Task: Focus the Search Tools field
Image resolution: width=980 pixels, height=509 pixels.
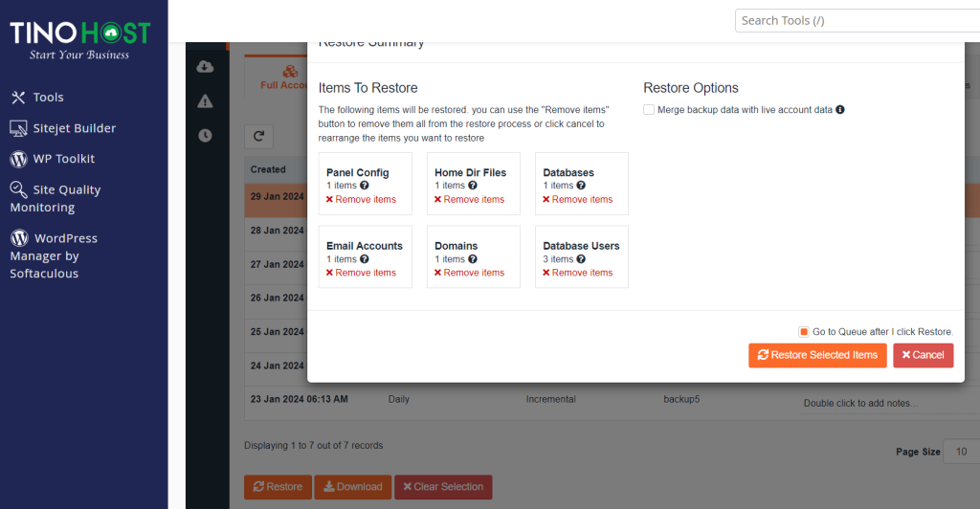Action: 857,21
